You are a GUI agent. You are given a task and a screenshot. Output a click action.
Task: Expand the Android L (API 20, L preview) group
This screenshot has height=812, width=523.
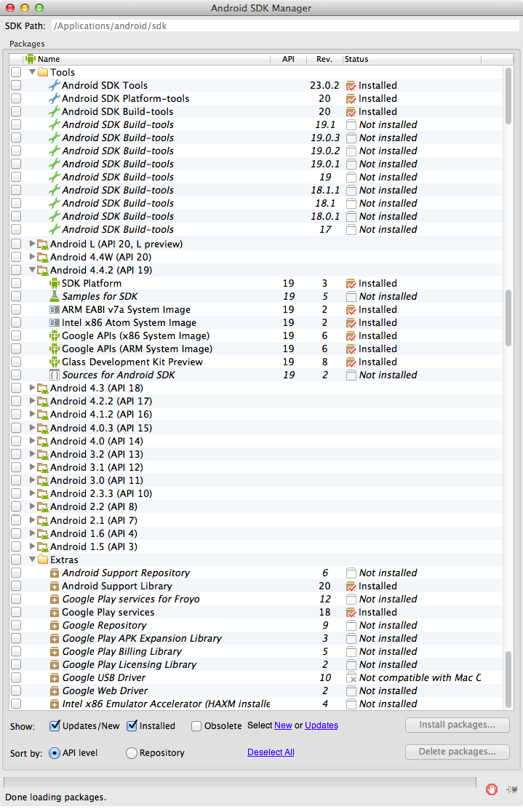tap(33, 244)
